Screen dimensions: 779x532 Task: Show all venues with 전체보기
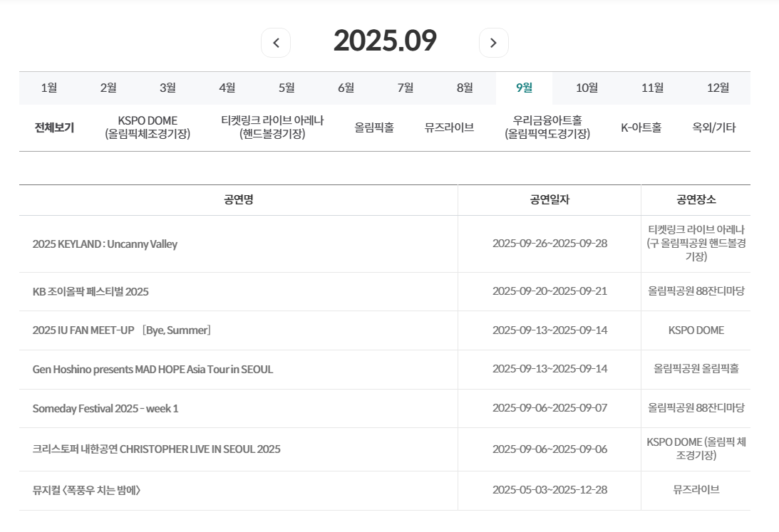click(x=54, y=127)
